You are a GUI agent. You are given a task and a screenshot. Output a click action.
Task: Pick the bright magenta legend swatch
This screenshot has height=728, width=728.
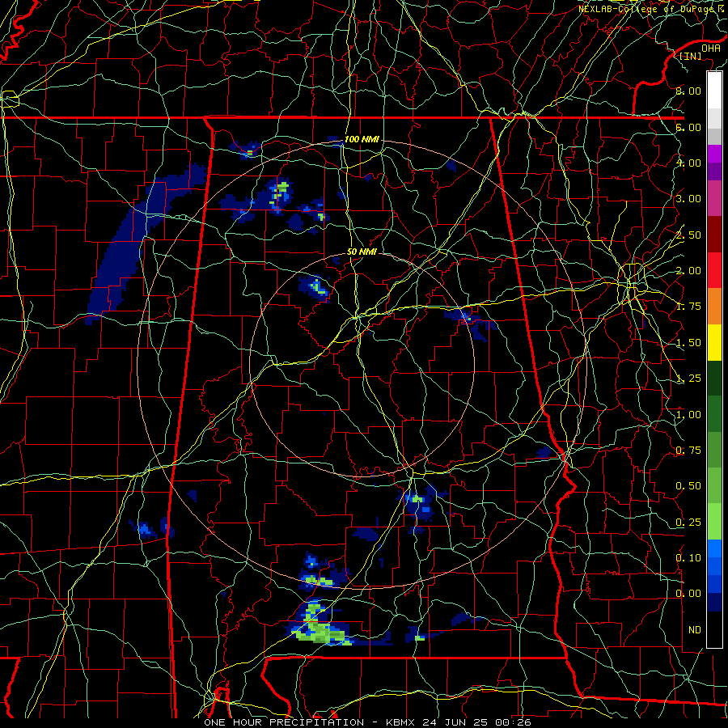(714, 154)
